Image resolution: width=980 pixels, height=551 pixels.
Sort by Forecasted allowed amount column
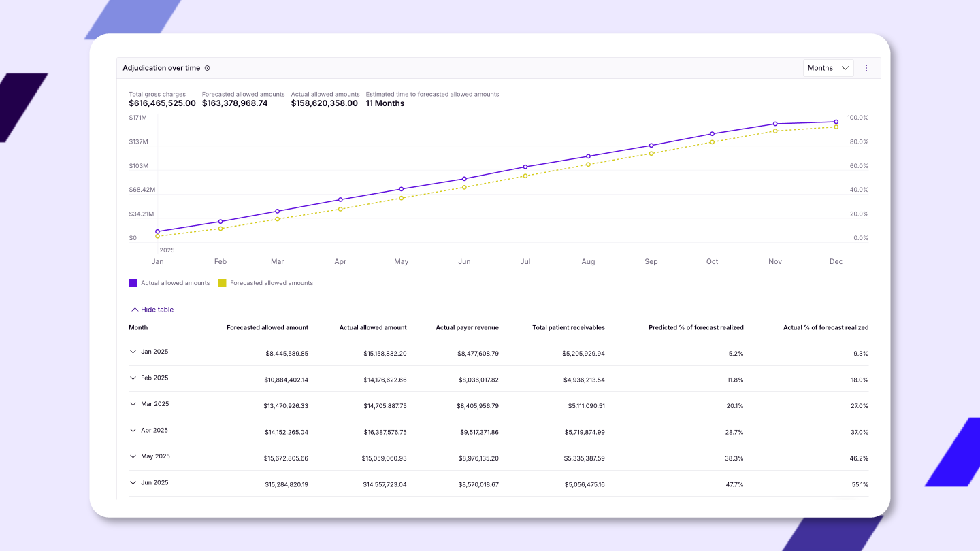click(267, 327)
